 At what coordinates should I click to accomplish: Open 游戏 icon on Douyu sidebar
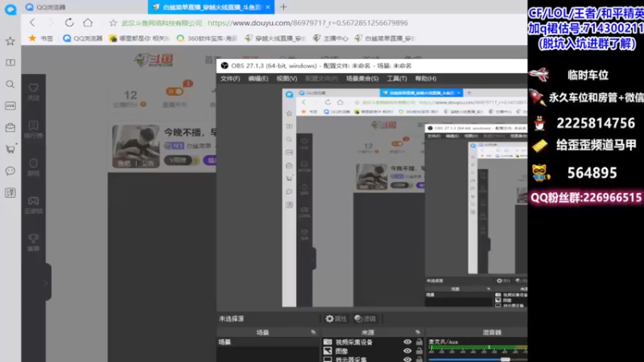(x=33, y=167)
